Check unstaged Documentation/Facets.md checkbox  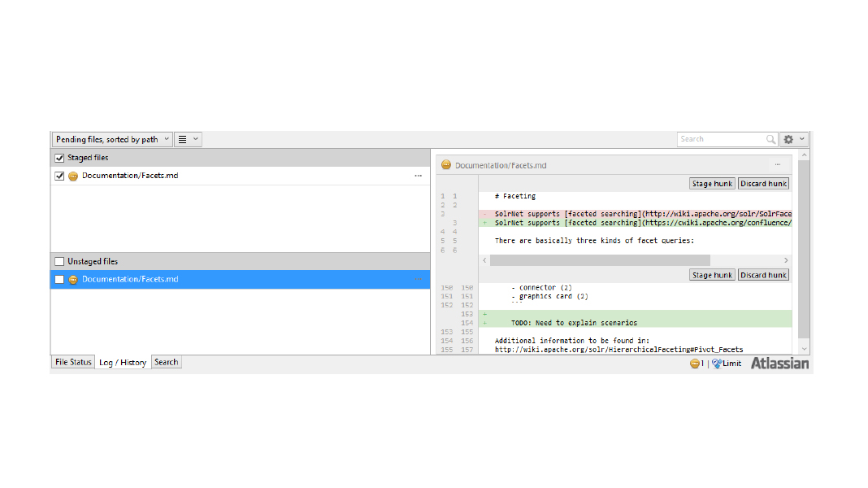point(59,279)
